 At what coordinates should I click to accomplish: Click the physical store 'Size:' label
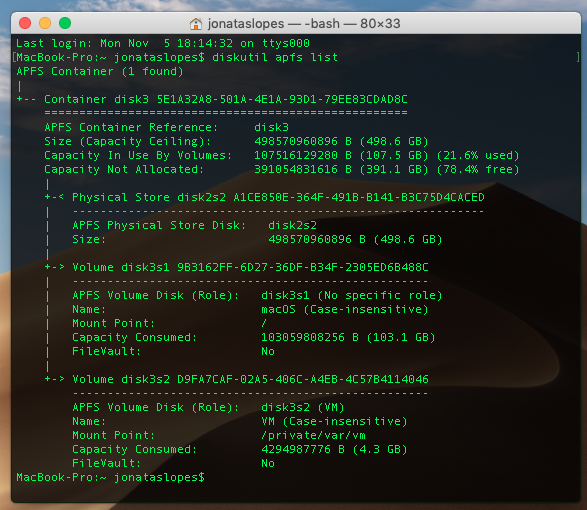89,239
